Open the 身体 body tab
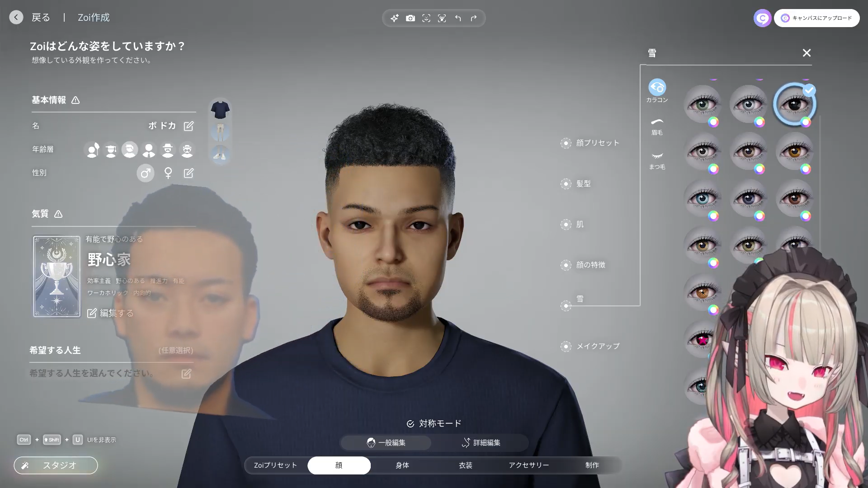 tap(402, 465)
